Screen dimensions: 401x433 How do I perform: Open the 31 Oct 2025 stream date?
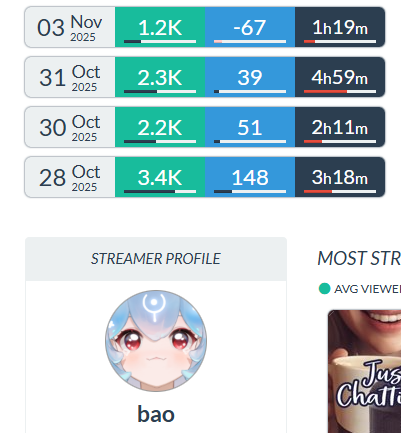pyautogui.click(x=70, y=77)
